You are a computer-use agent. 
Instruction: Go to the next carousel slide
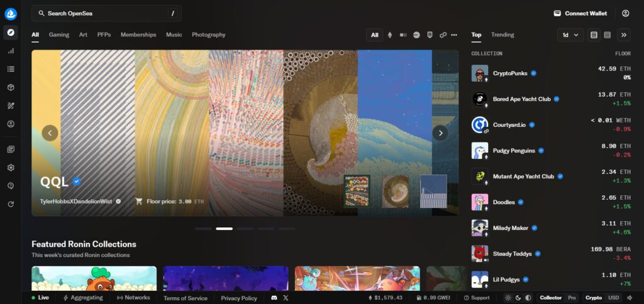[440, 133]
